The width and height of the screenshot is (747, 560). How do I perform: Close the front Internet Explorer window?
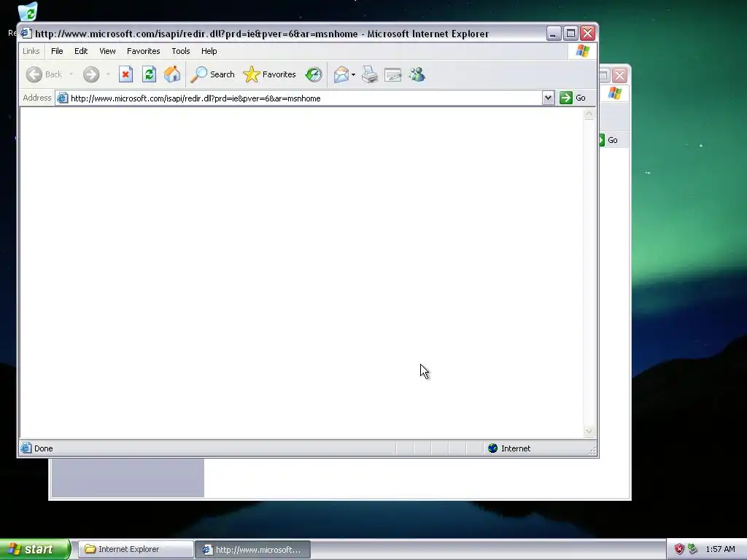coord(588,34)
